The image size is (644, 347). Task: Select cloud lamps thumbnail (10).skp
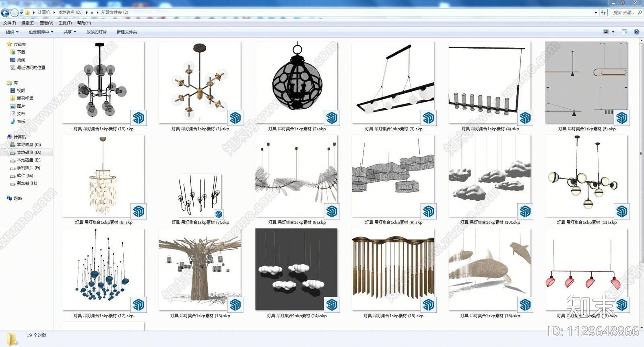pos(490,176)
